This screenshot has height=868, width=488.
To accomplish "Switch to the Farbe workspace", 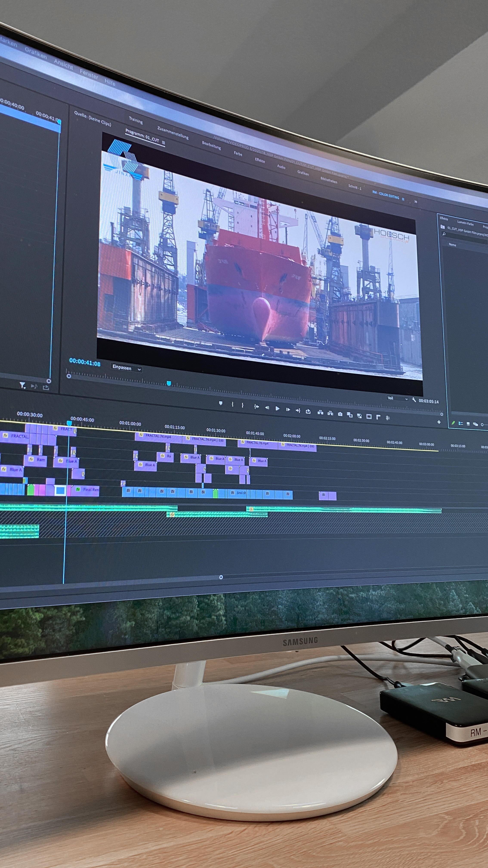I will tap(238, 154).
